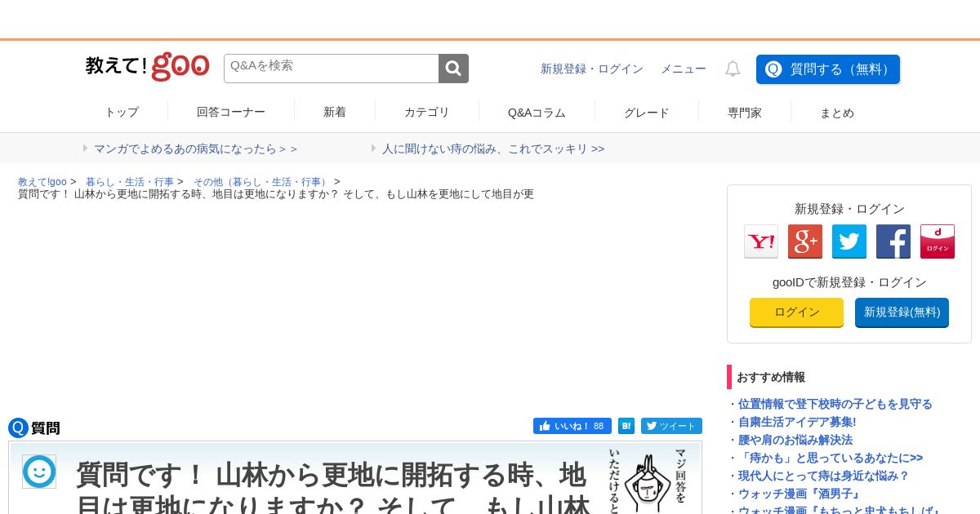Image resolution: width=980 pixels, height=514 pixels.
Task: Log in with Yahoo! icon
Action: coord(761,241)
